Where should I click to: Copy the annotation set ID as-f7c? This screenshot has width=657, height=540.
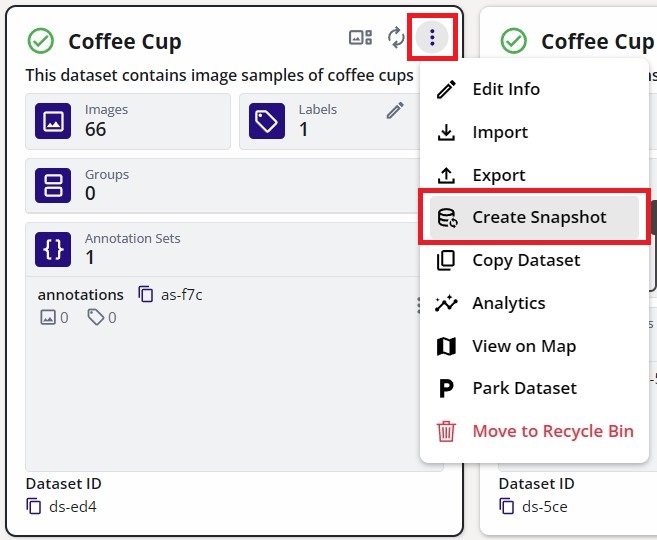146,294
